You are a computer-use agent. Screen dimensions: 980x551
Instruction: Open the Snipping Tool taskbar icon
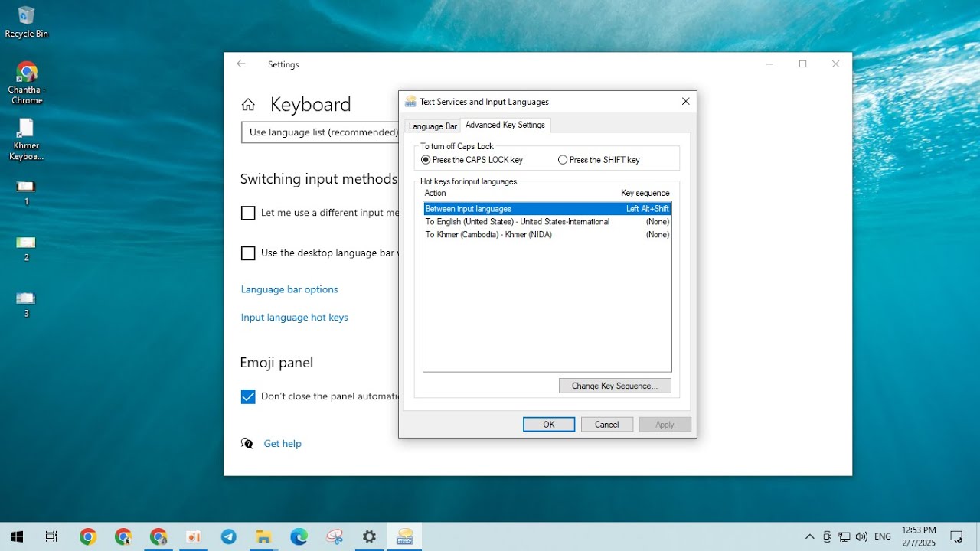pos(335,536)
